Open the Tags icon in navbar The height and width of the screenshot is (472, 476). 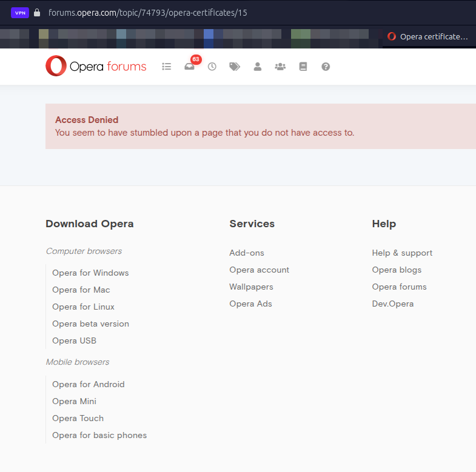click(235, 67)
